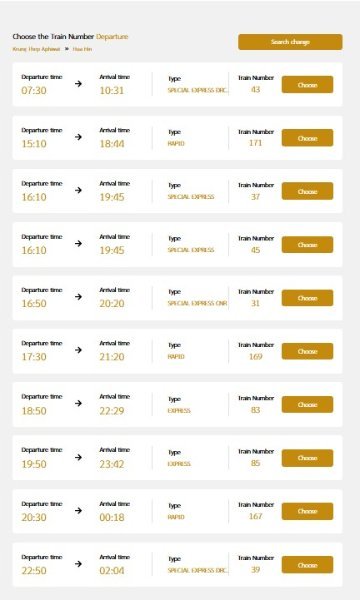
Task: Select Choose for train number 37
Action: click(307, 191)
